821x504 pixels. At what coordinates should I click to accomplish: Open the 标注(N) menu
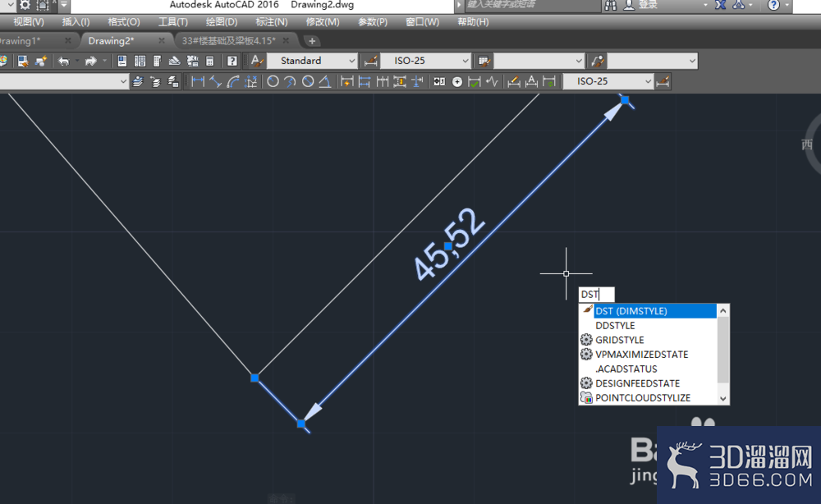click(271, 22)
